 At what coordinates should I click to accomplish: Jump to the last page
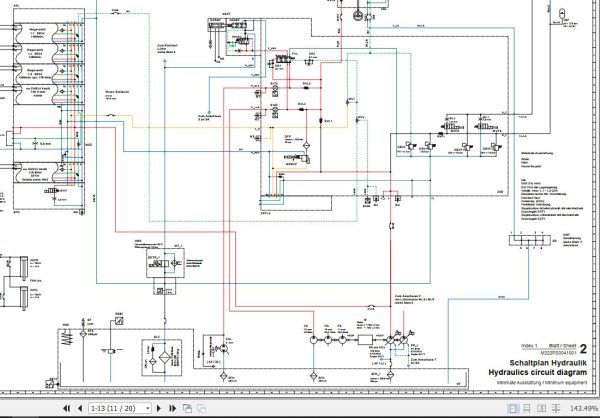coord(172,408)
